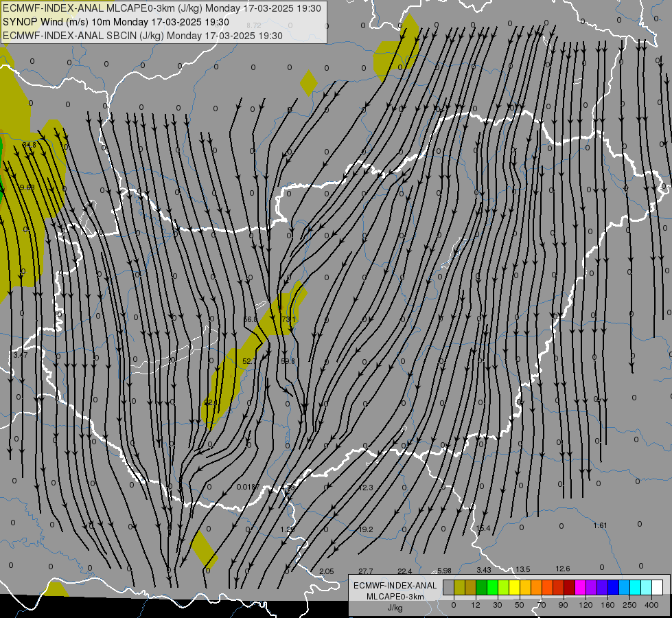Click the map value 84.8
The image size is (672, 618).
(x=29, y=145)
